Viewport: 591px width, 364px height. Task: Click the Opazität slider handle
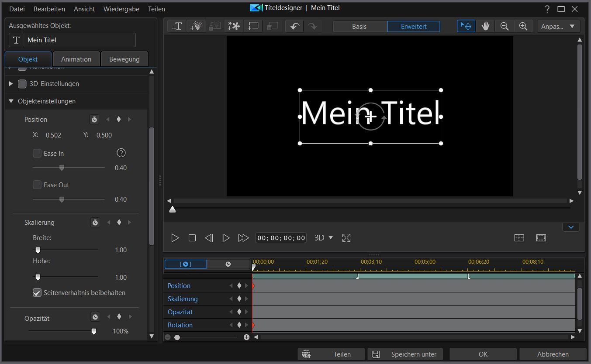(93, 331)
